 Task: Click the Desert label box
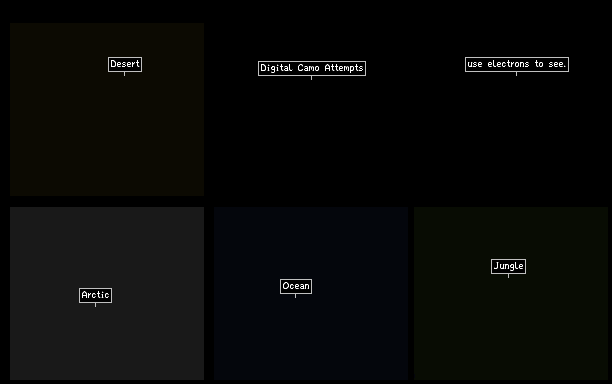coord(125,64)
